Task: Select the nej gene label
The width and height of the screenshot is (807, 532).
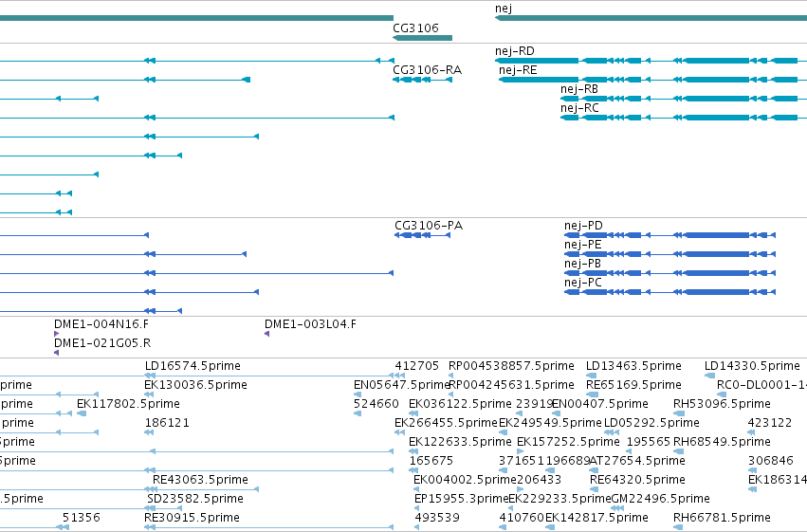Action: (x=504, y=9)
